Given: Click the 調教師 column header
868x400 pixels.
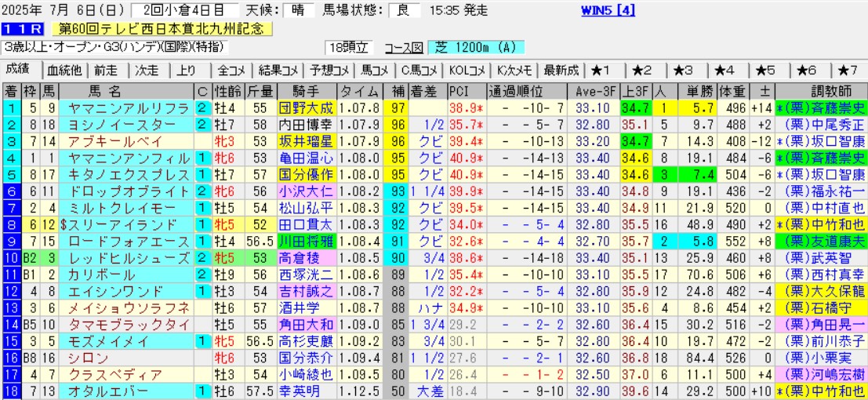Looking at the screenshot, I should coord(821,90).
